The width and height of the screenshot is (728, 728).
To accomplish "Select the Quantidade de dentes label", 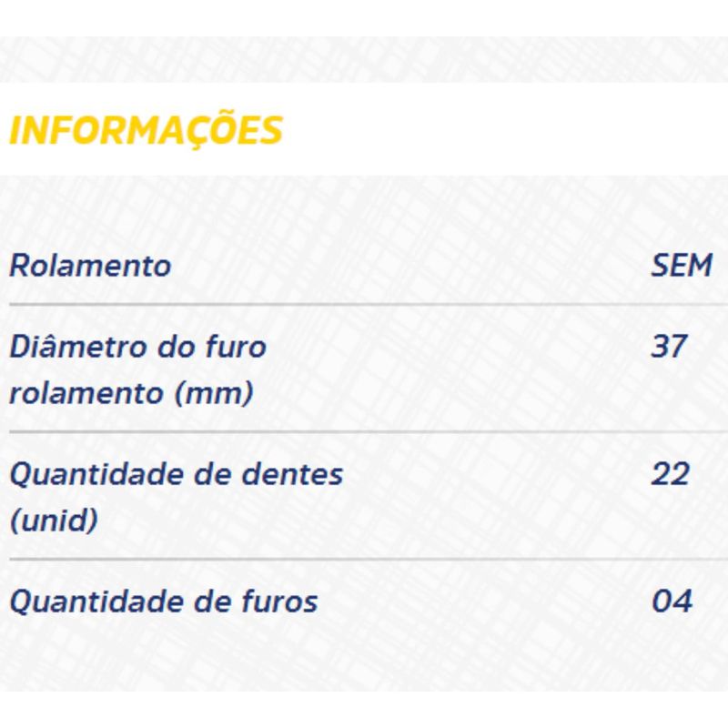I will point(177,474).
